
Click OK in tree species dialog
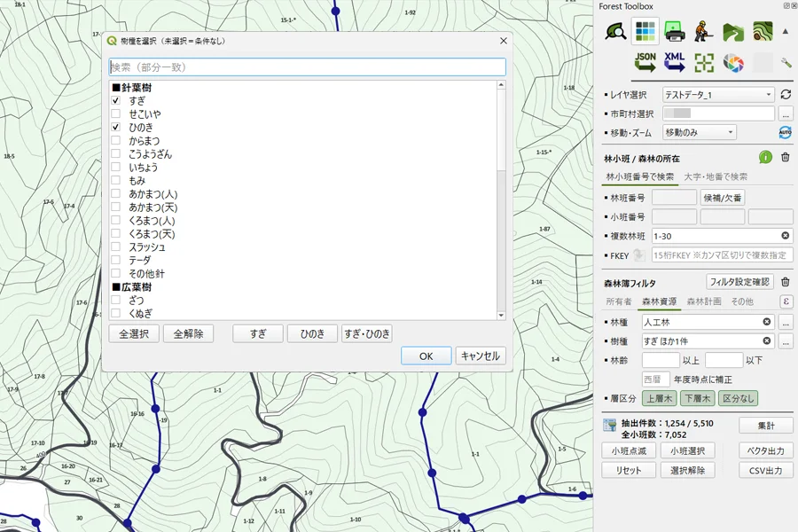(x=426, y=356)
